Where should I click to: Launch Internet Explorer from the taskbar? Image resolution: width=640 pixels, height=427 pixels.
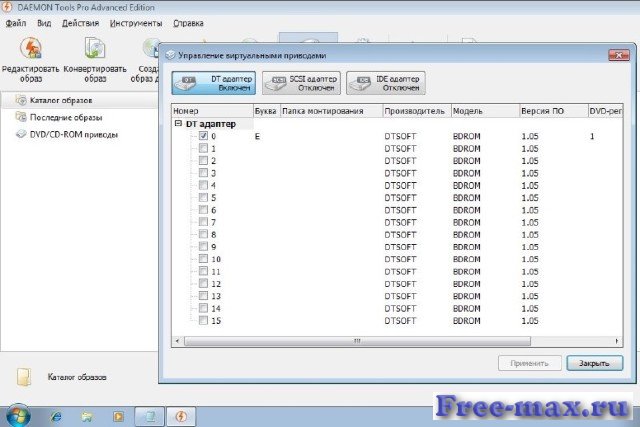click(56, 416)
